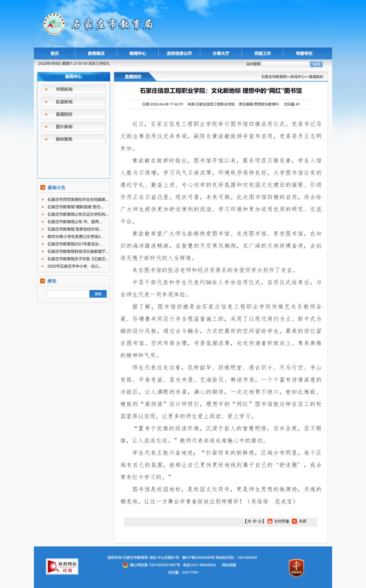The image size is (366, 588).
Task: Set font size to 大
Action: 249,521
